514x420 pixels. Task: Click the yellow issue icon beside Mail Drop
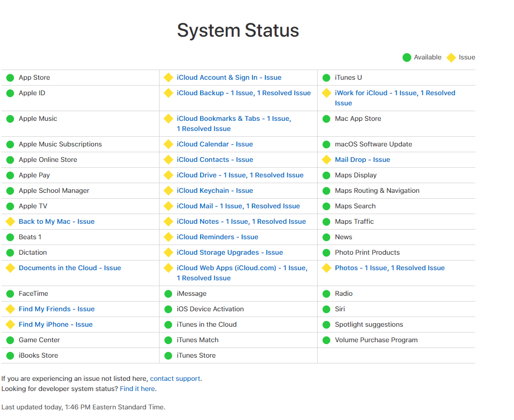[326, 159]
